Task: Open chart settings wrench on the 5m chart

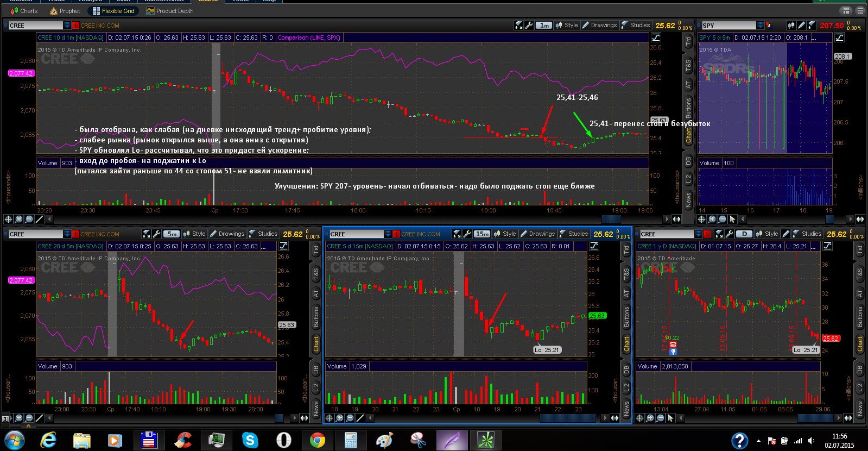Action: [x=156, y=234]
